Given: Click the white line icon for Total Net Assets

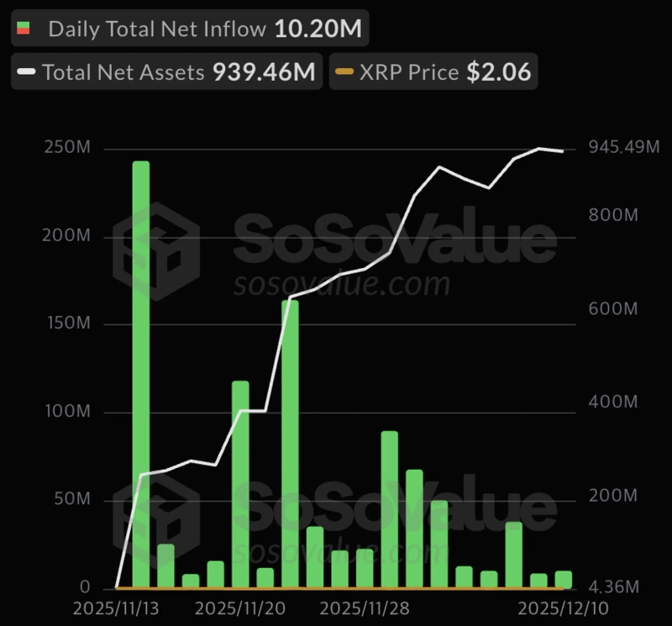Looking at the screenshot, I should click(x=26, y=72).
